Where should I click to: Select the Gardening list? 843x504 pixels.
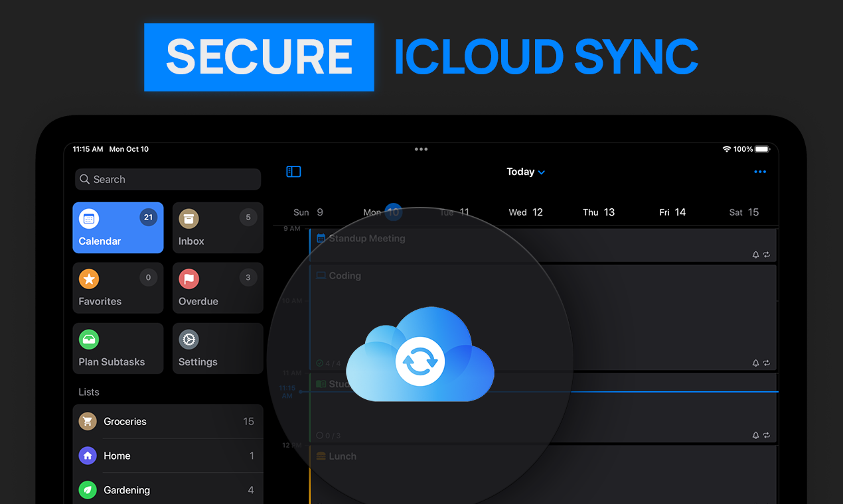pyautogui.click(x=168, y=490)
